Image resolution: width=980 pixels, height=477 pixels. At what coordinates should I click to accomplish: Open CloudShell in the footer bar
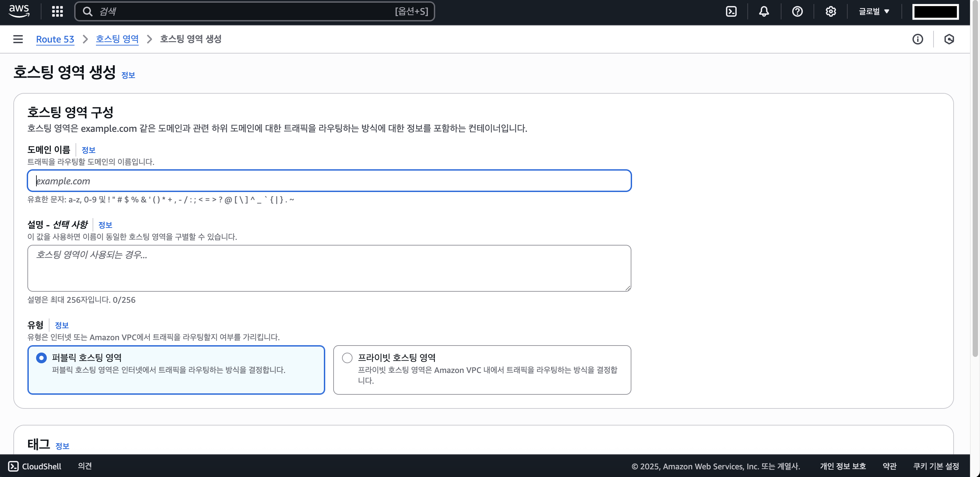[x=35, y=466]
